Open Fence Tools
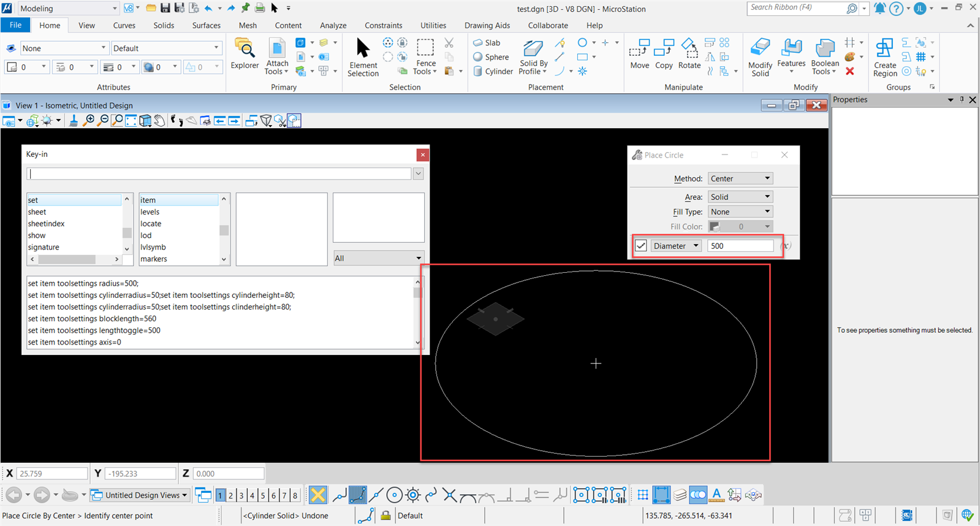Viewport: 980px width, 526px height. click(x=425, y=57)
